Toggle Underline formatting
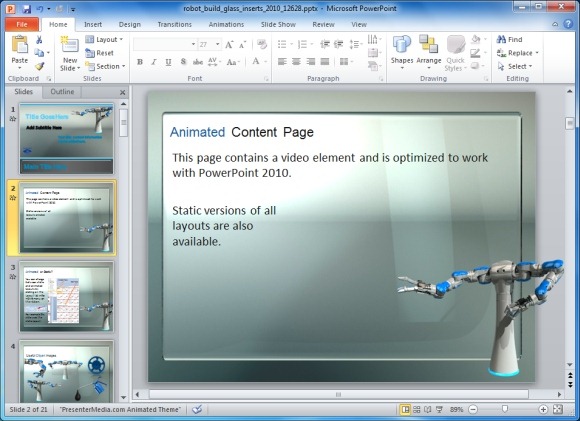Viewport: 580px width, 421px height. tap(168, 62)
